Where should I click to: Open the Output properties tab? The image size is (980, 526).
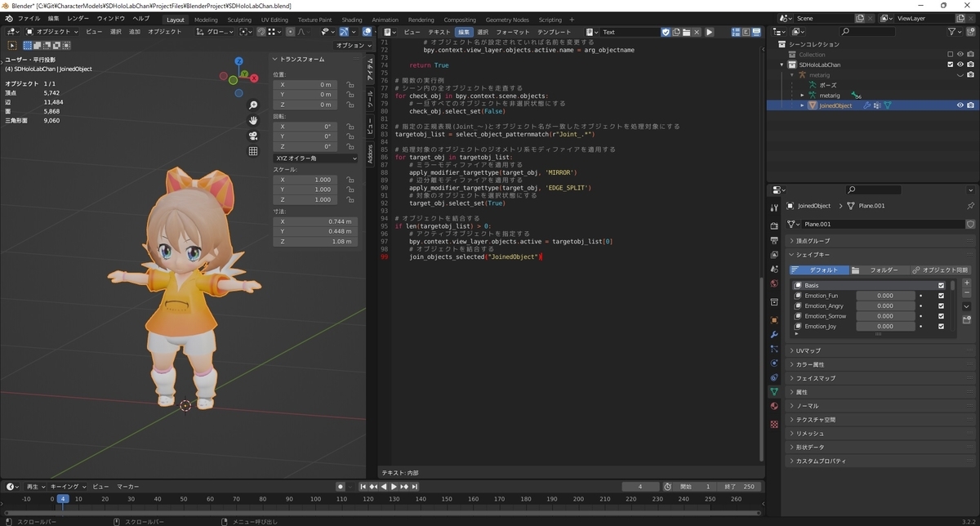point(774,241)
